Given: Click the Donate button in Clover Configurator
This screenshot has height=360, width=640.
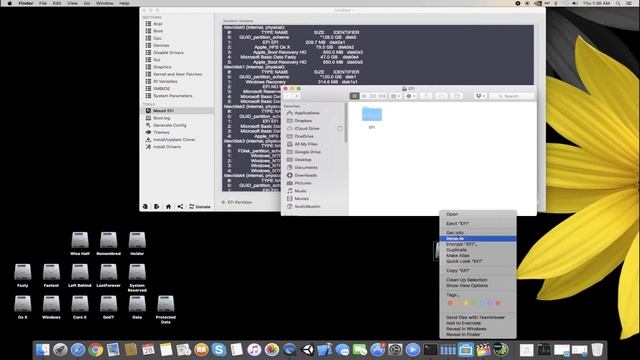Looking at the screenshot, I should [200, 207].
